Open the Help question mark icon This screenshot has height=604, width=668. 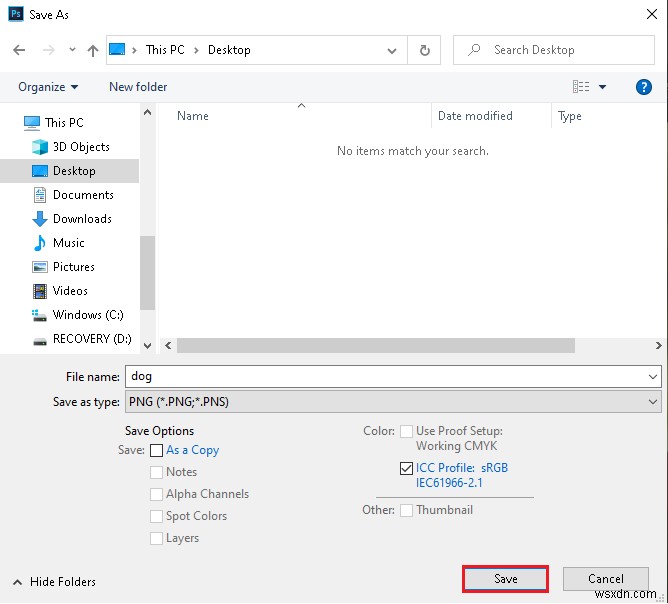click(x=643, y=87)
